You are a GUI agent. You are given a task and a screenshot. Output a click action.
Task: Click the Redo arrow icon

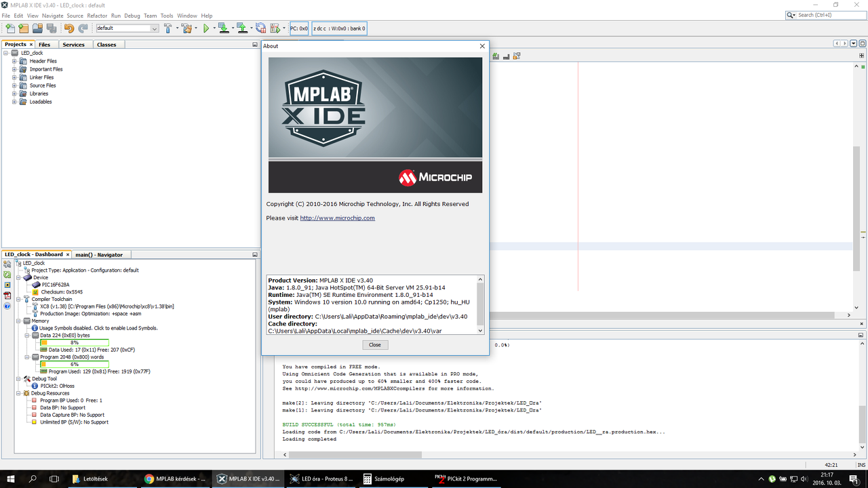point(83,28)
